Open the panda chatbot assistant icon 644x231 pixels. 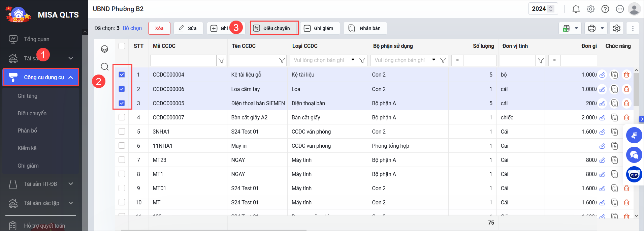coord(634,175)
